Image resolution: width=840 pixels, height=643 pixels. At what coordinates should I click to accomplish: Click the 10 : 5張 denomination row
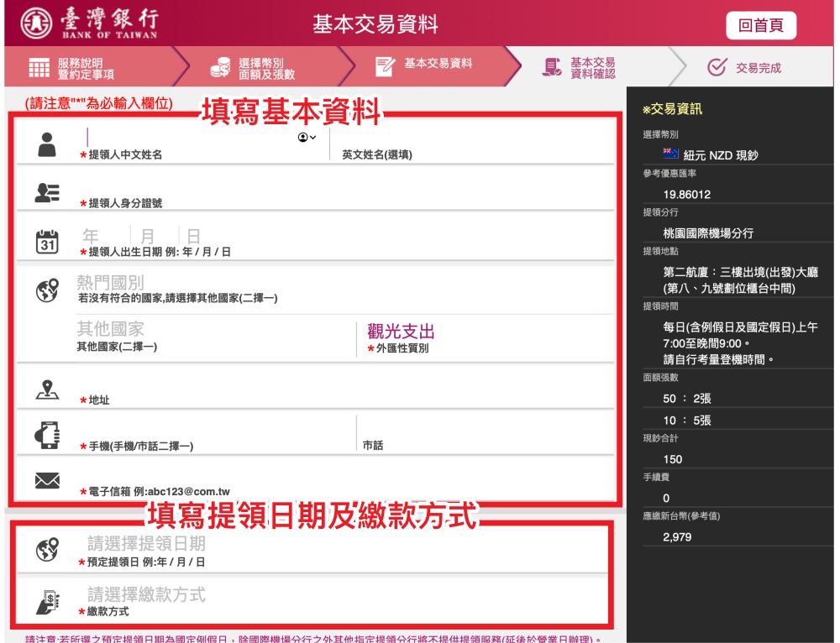pyautogui.click(x=687, y=421)
